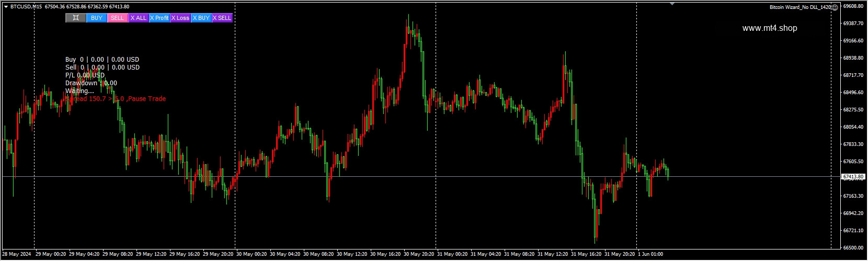Click the '29 May 00:20' time axis label

tap(51, 254)
